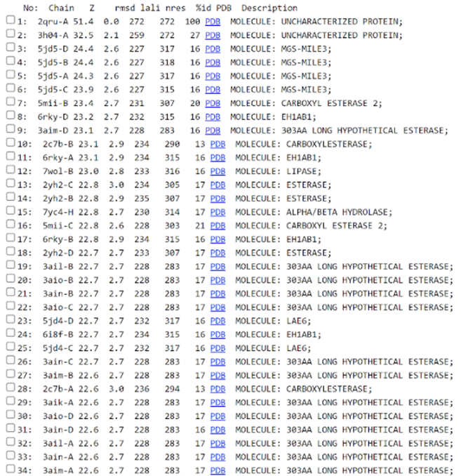Open PDB link for 2qru-A
Screen dimensions: 461x476
pos(211,22)
